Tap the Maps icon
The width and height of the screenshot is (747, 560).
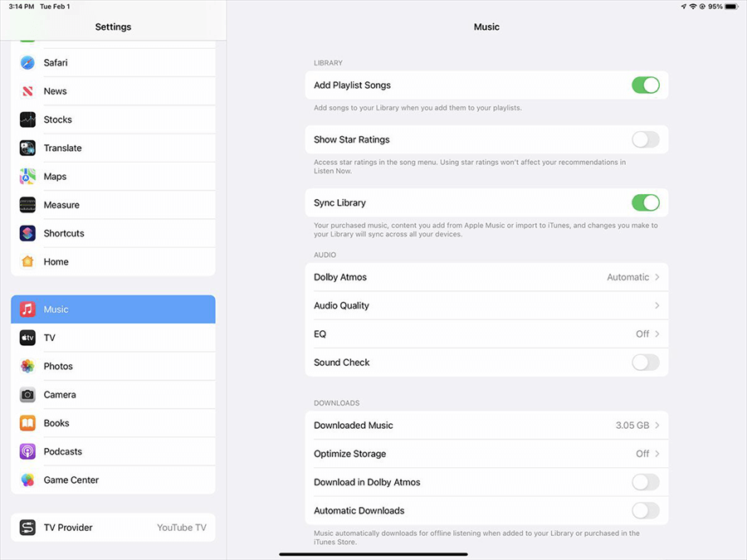coord(28,177)
